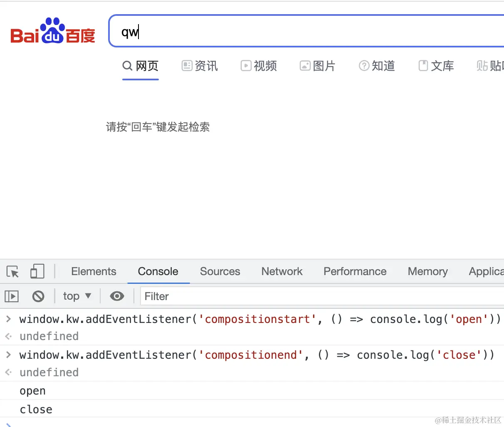Click the first undefined console result
504x427 pixels.
click(49, 336)
